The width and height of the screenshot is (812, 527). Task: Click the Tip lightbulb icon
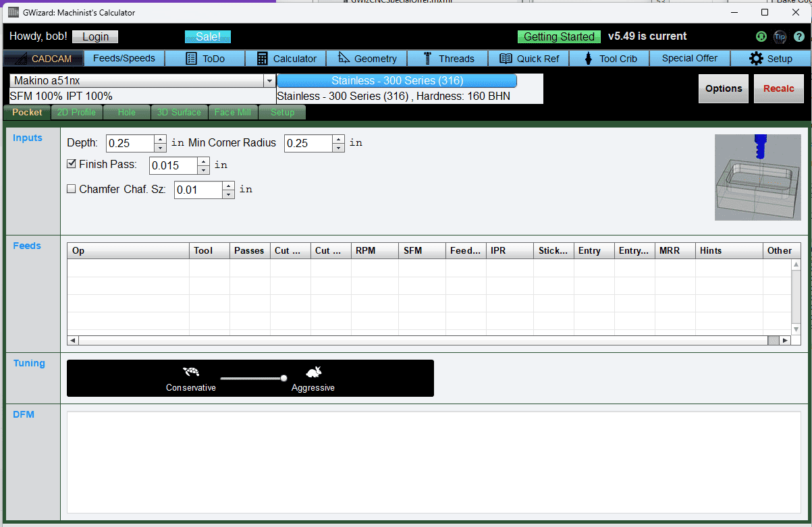pos(780,36)
